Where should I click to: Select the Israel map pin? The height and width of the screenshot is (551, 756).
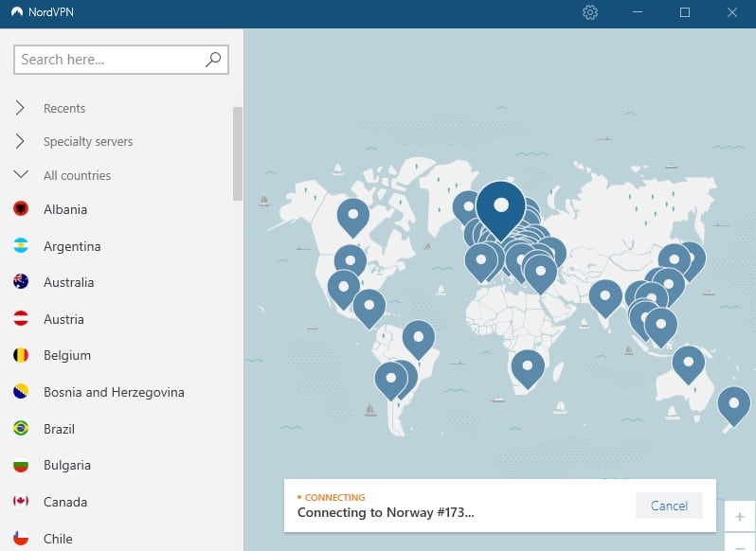coord(541,272)
